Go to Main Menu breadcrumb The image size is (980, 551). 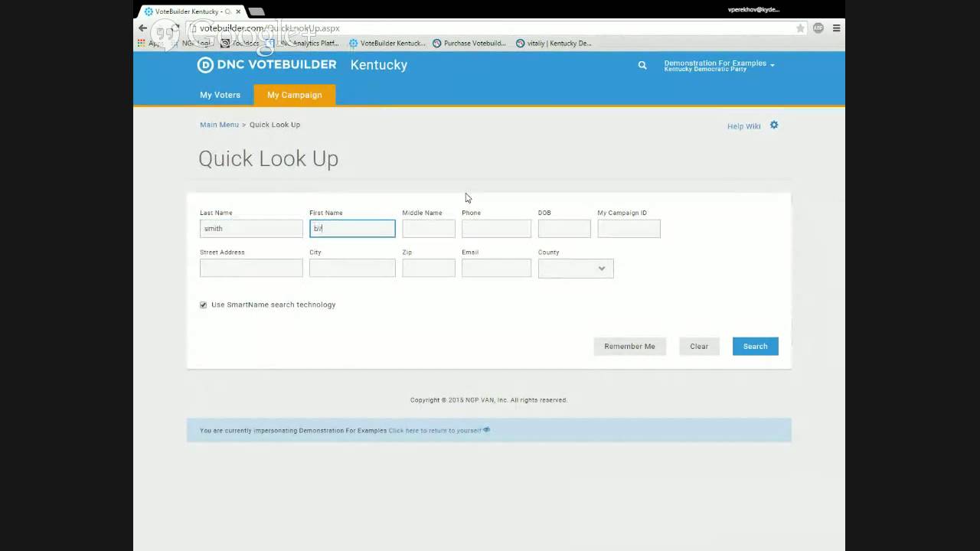click(x=219, y=125)
